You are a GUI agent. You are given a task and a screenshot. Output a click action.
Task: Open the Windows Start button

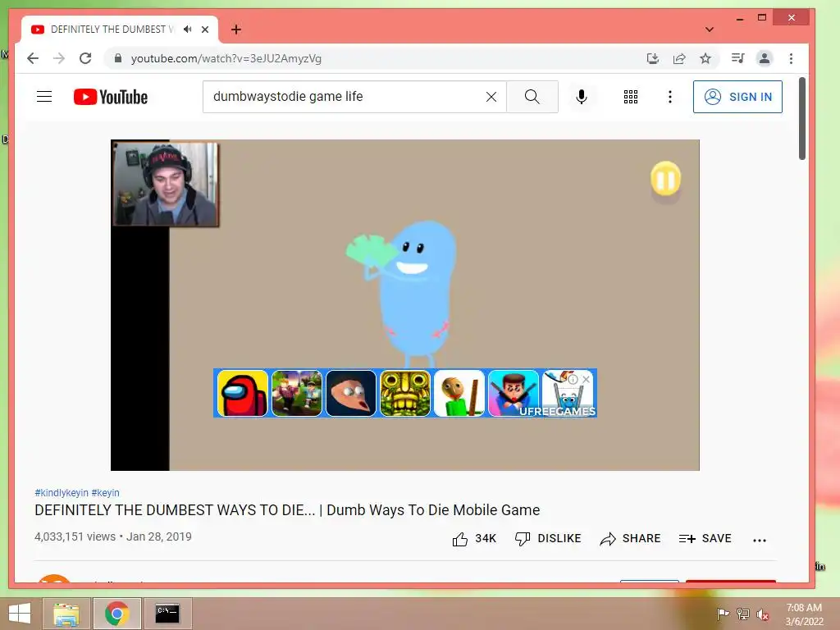point(20,614)
